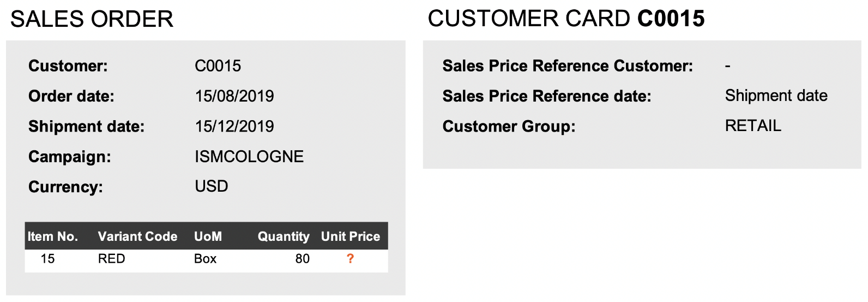Image resolution: width=868 pixels, height=302 pixels.
Task: Select the RED variant code cell
Action: coord(112,259)
